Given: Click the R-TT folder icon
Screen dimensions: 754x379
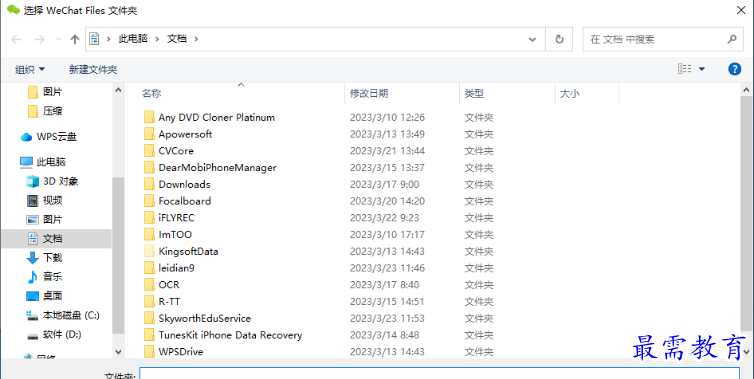Looking at the screenshot, I should tap(149, 302).
